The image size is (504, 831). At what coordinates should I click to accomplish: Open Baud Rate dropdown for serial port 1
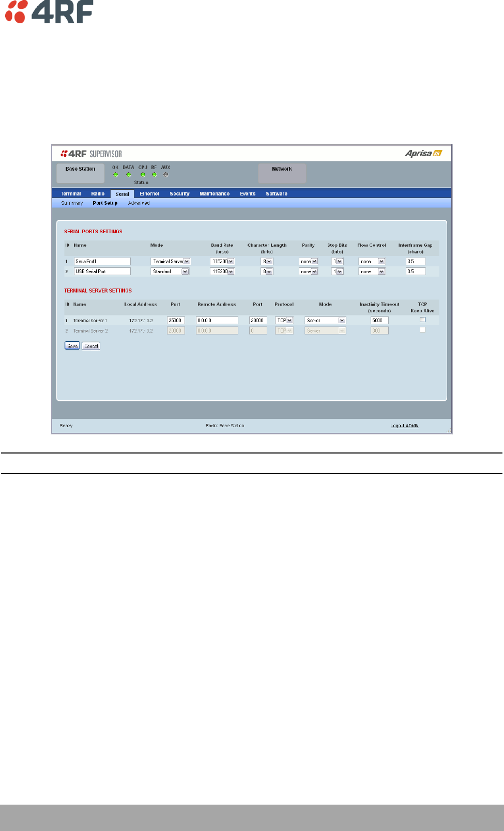(x=222, y=262)
